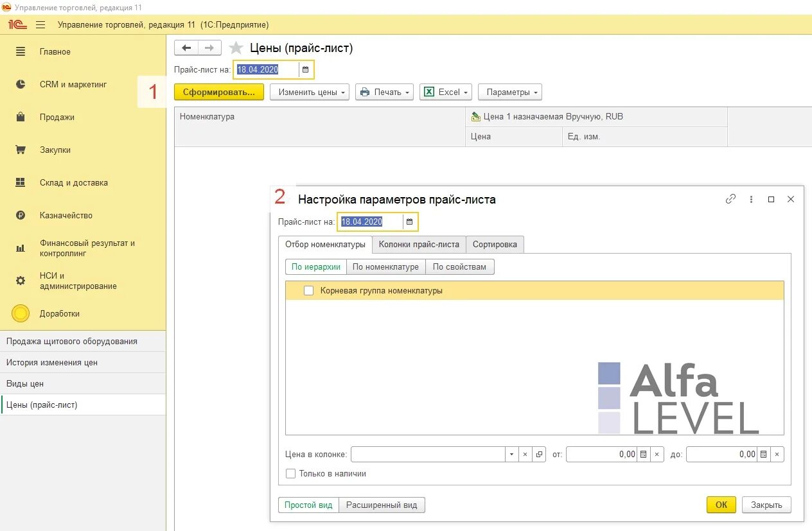Open calendar in the settings dialog date
Screen dimensions: 812x531
coord(410,222)
